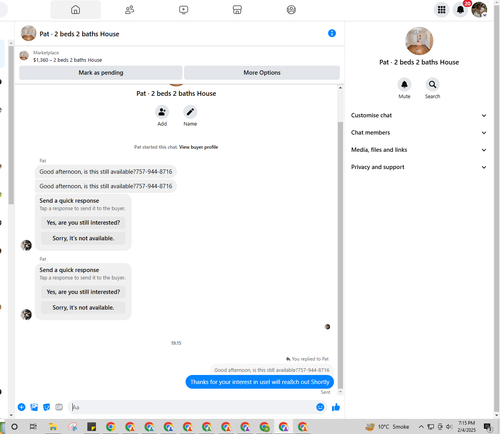Screen dimensions: 500x434
Task: Open the Marketplace tab in the top navigation
Action: (237, 10)
